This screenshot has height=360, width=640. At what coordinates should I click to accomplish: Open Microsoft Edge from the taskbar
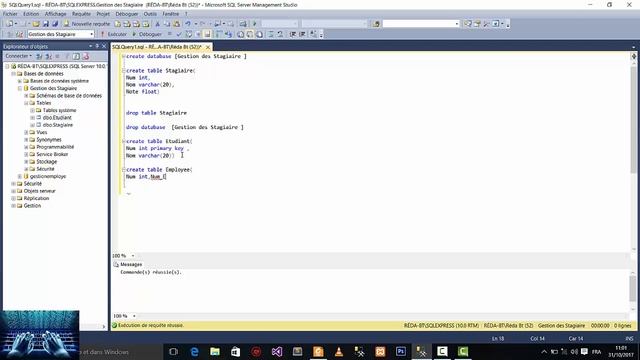coord(194,351)
